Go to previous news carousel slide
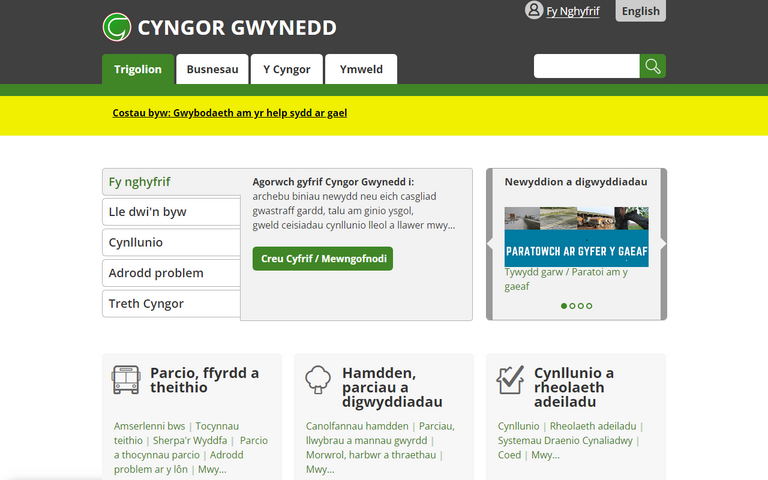 [492, 244]
